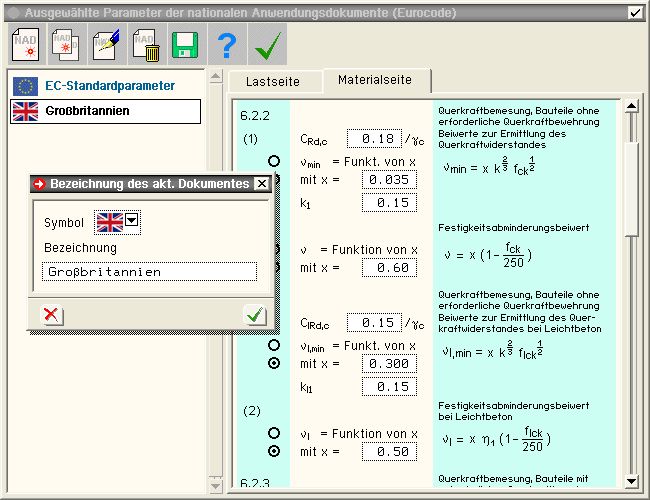Select Großbritannien in the document list
The width and height of the screenshot is (650, 500).
click(x=107, y=111)
